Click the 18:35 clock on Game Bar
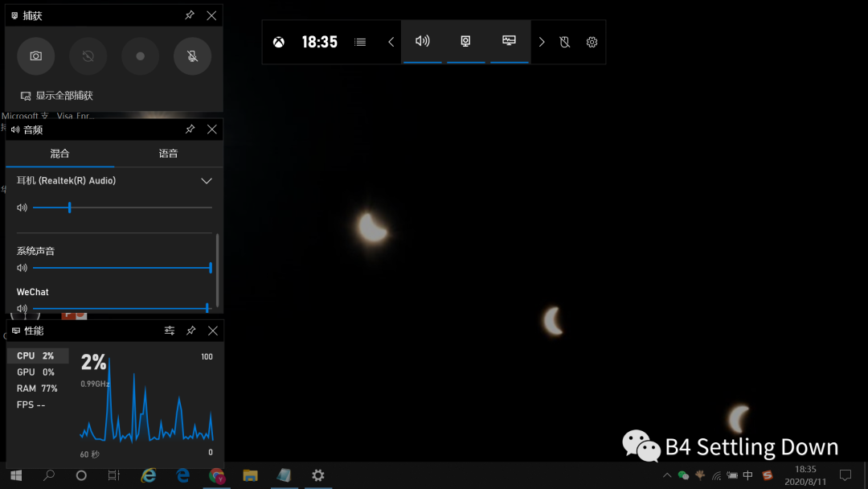The width and height of the screenshot is (868, 489). pyautogui.click(x=319, y=42)
